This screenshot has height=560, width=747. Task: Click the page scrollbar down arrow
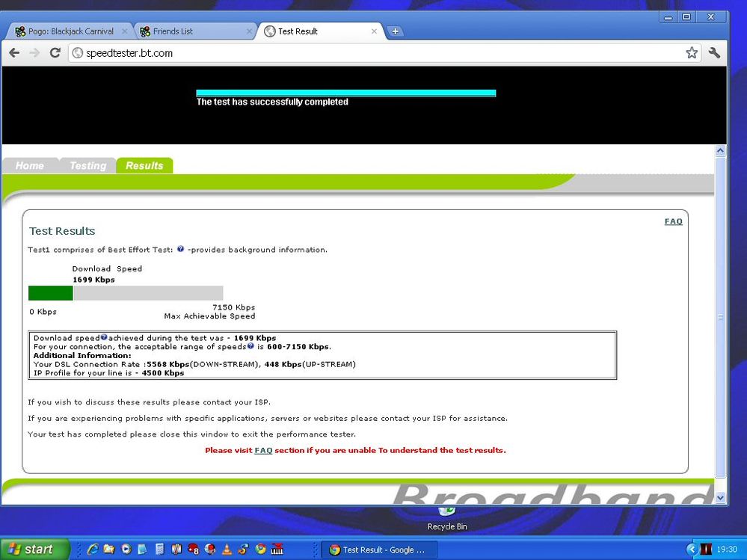720,498
